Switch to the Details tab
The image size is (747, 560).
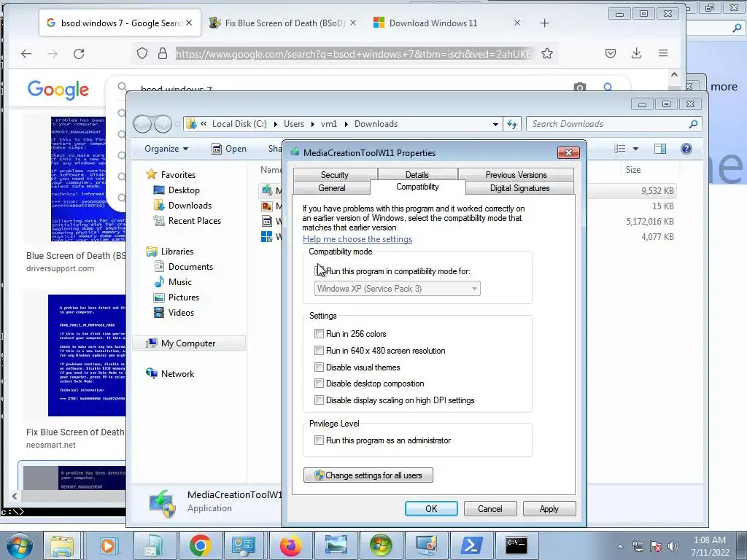[417, 175]
